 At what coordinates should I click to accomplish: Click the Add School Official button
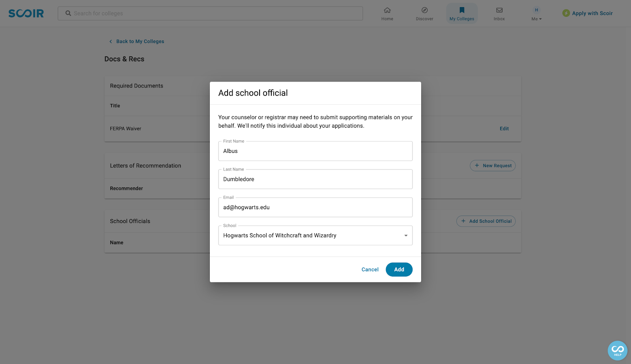point(486,221)
